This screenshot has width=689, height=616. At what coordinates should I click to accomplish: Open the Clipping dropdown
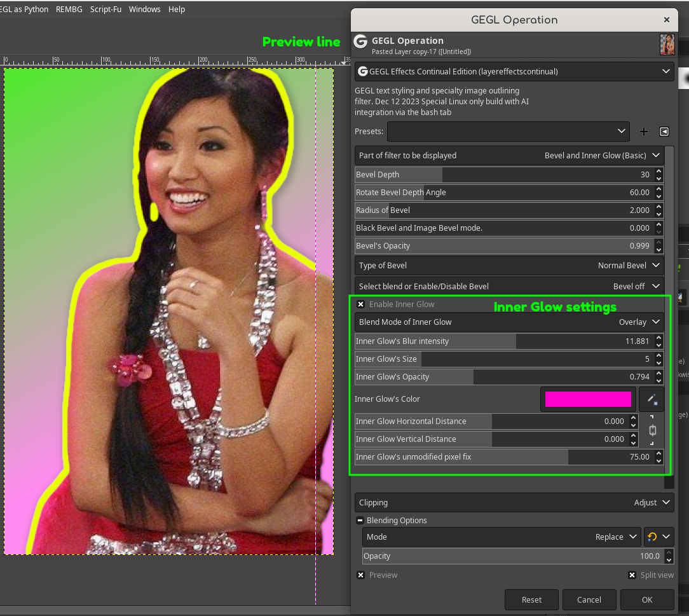(x=514, y=502)
